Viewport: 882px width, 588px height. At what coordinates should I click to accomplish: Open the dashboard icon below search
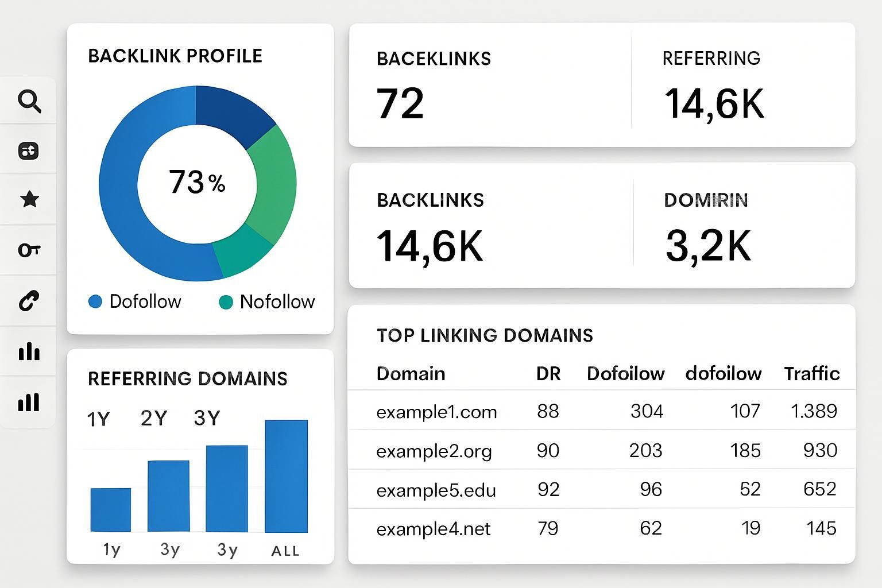pos(29,150)
